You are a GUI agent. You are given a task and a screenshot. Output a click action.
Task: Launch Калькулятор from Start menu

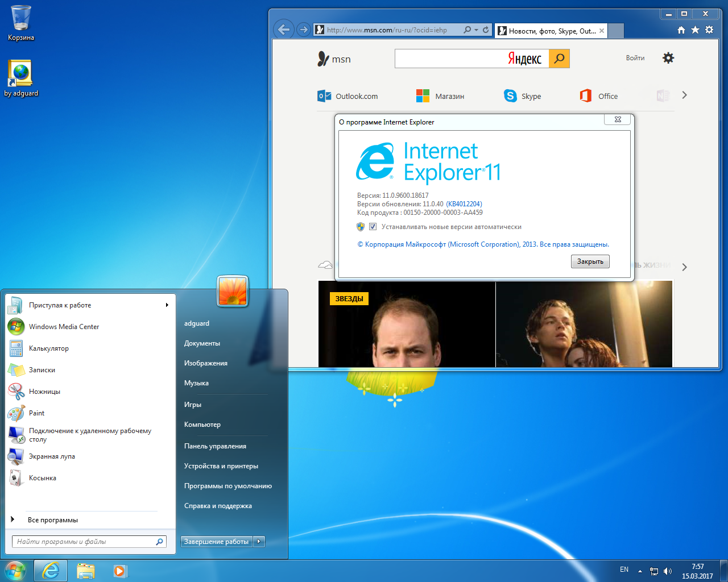(90, 348)
